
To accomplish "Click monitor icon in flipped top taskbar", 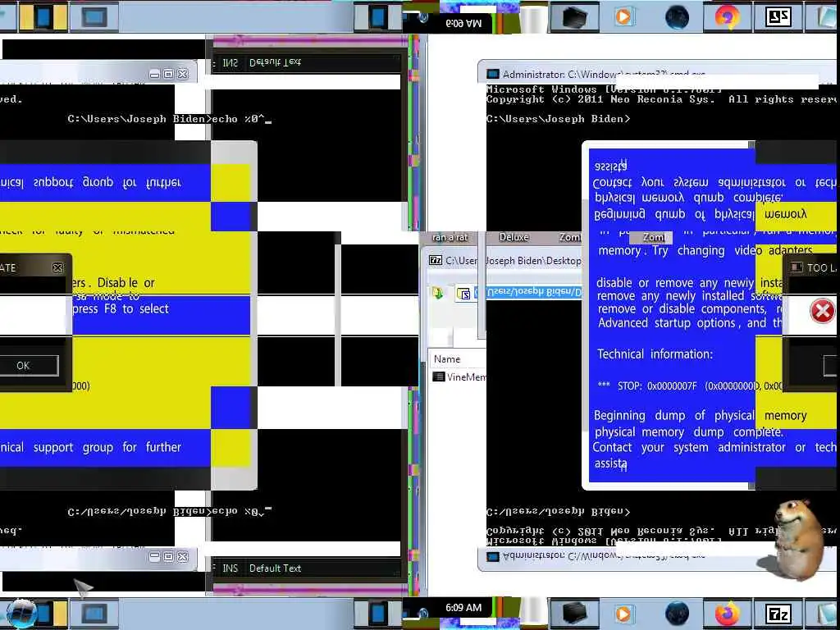I will (x=94, y=17).
